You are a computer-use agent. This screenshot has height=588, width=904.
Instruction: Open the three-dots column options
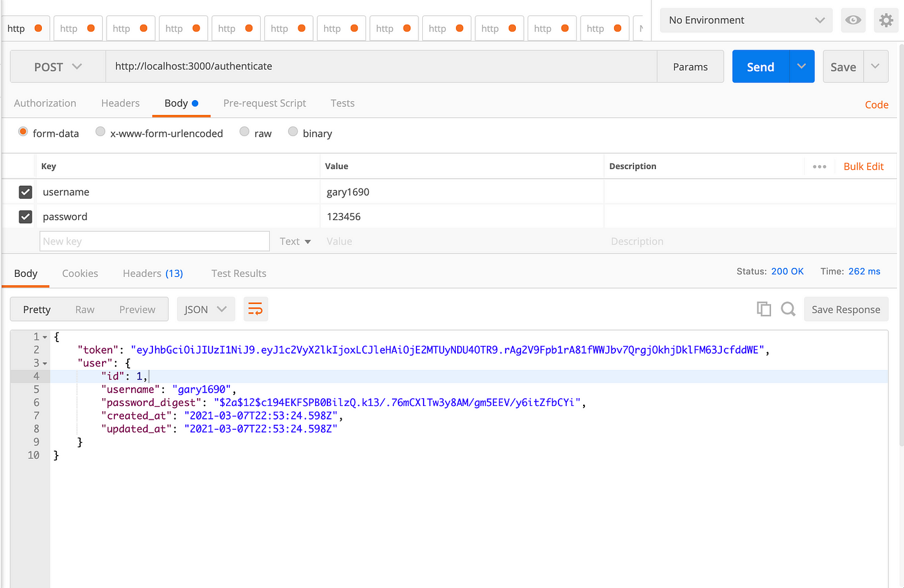click(x=819, y=167)
